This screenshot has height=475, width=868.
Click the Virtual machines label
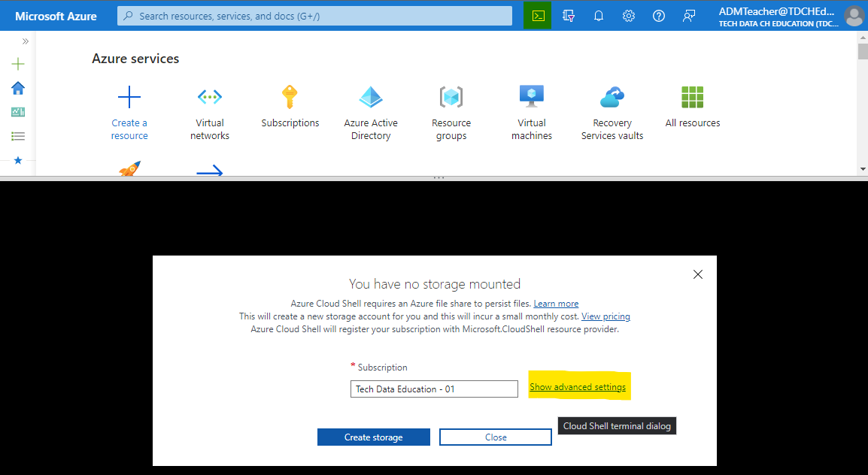pyautogui.click(x=532, y=129)
